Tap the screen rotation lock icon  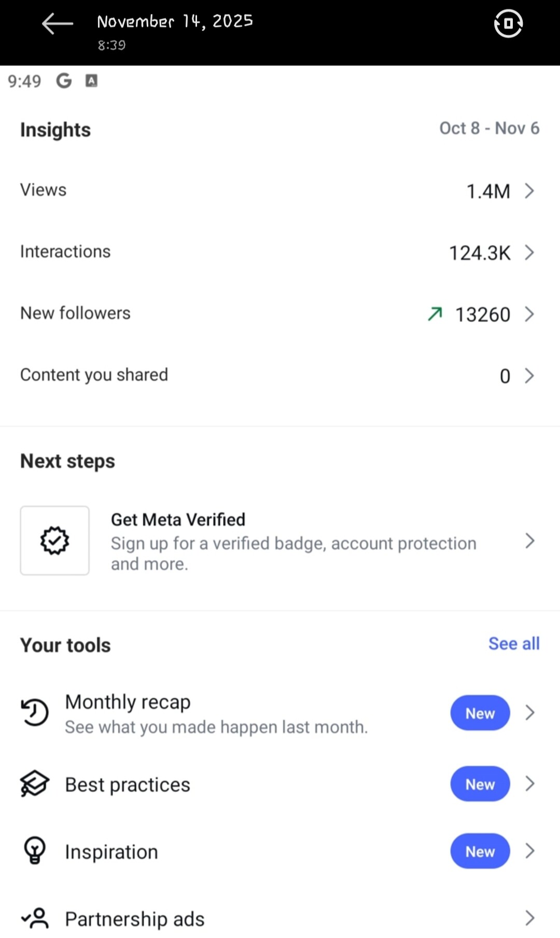pos(508,24)
